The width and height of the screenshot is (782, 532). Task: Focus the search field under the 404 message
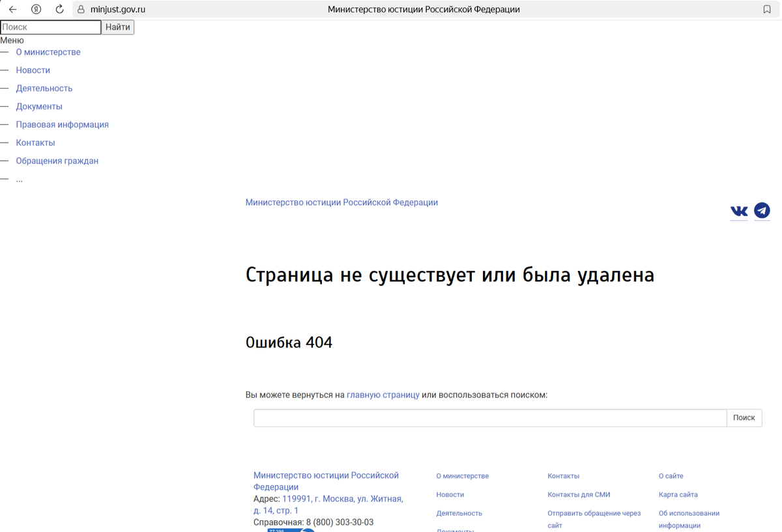490,418
